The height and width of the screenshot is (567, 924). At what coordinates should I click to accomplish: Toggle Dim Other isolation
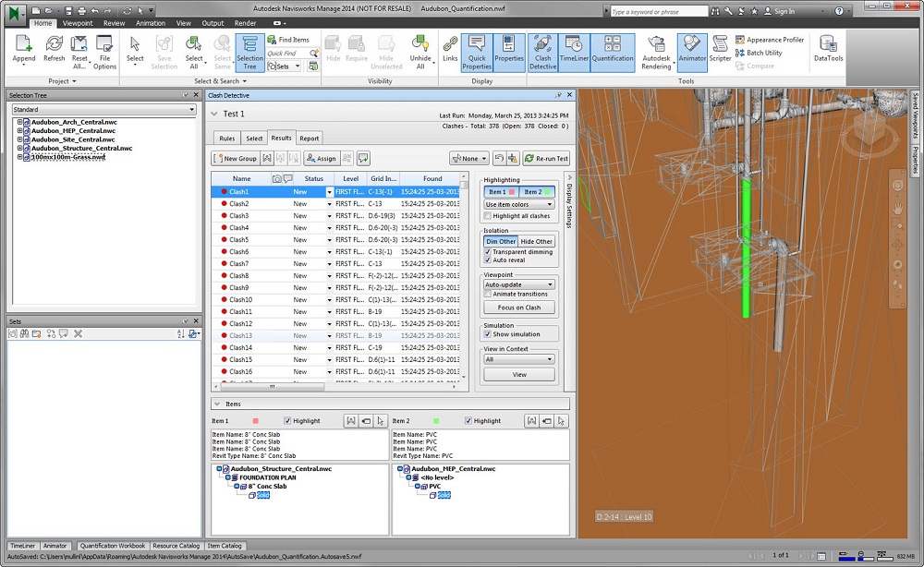tap(501, 241)
